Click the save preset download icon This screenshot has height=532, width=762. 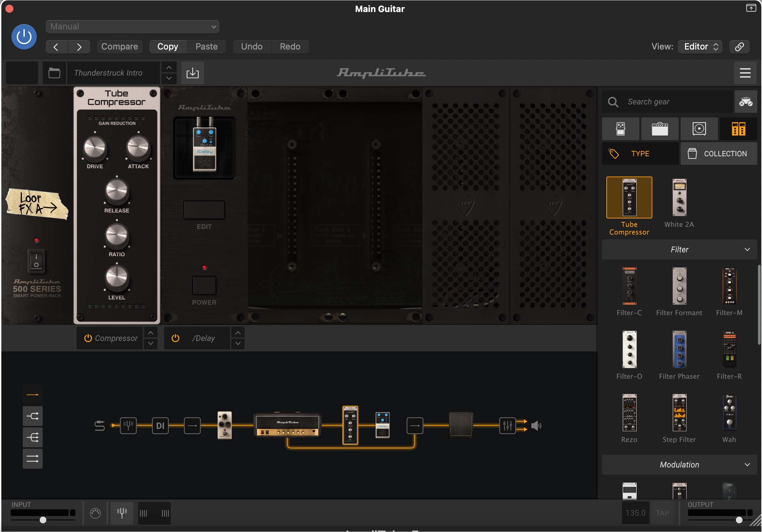pos(193,73)
